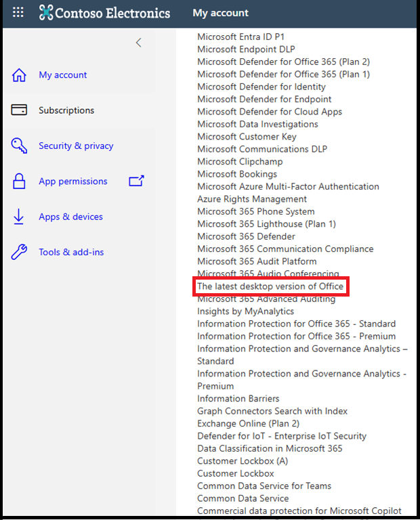420x520 pixels.
Task: Click 'Microsoft 365 Audit Platform'
Action: 257,261
